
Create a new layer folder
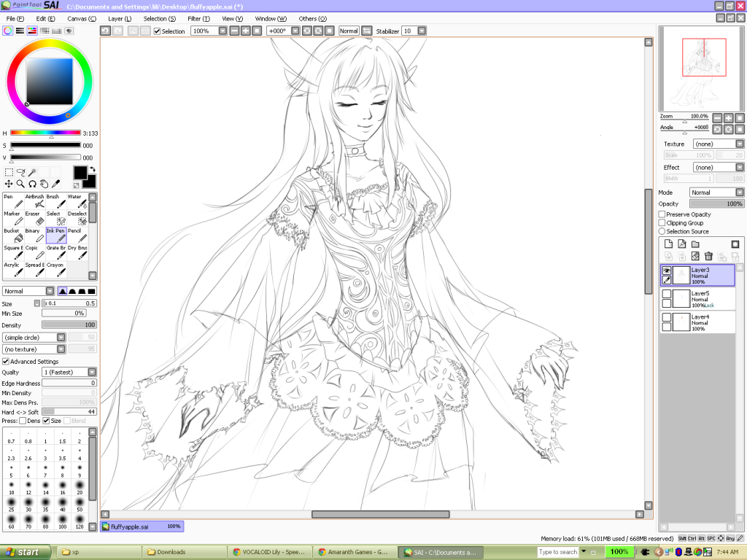(695, 244)
